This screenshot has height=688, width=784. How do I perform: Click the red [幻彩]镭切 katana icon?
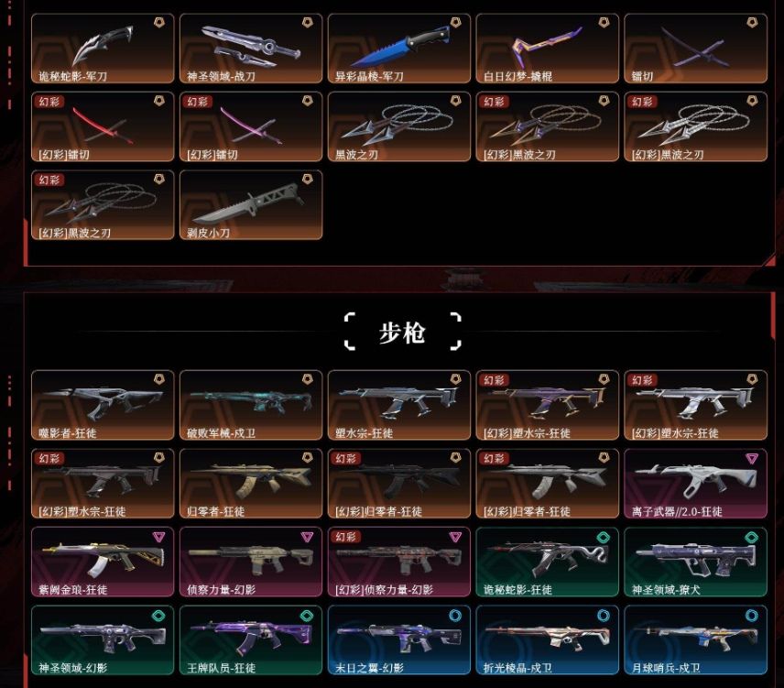pos(103,126)
